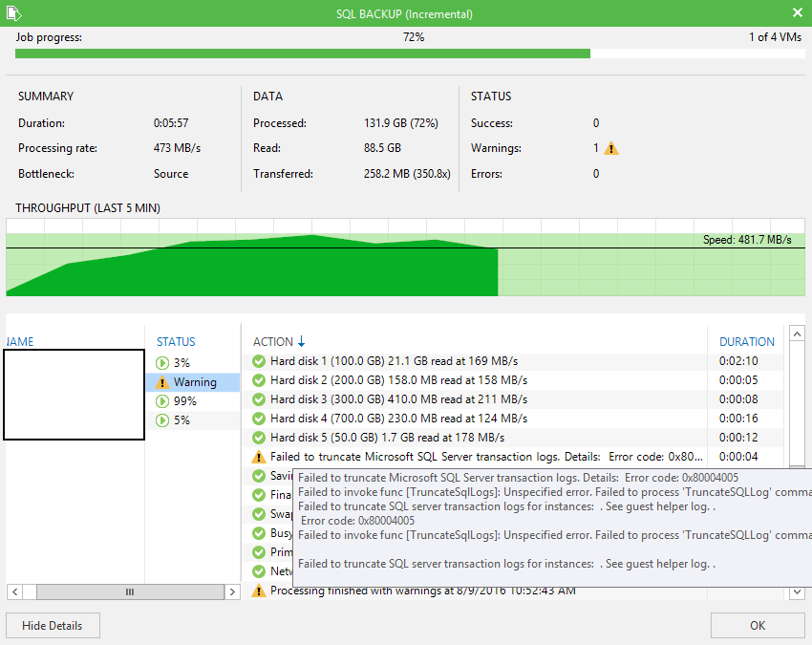Select the VM row with 5% status

point(193,420)
